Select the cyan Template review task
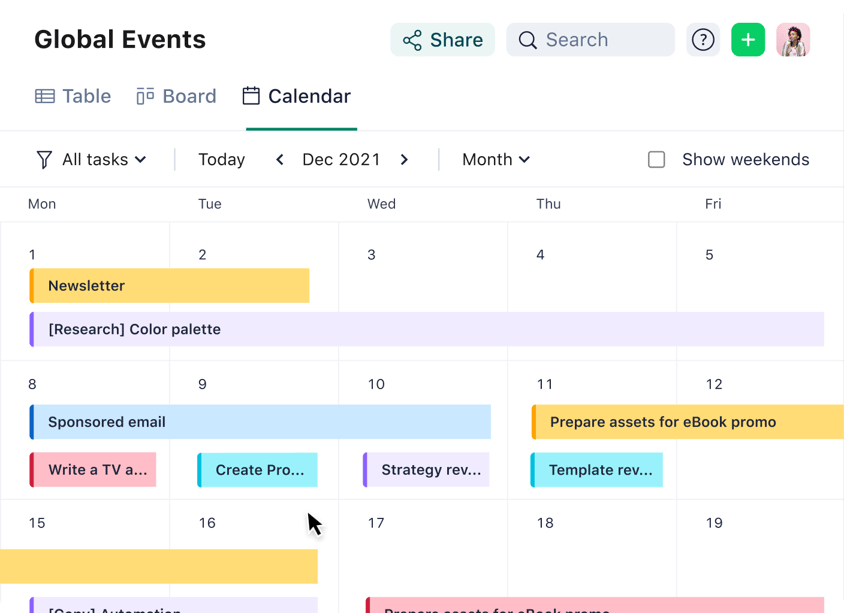This screenshot has width=844, height=613. [597, 470]
